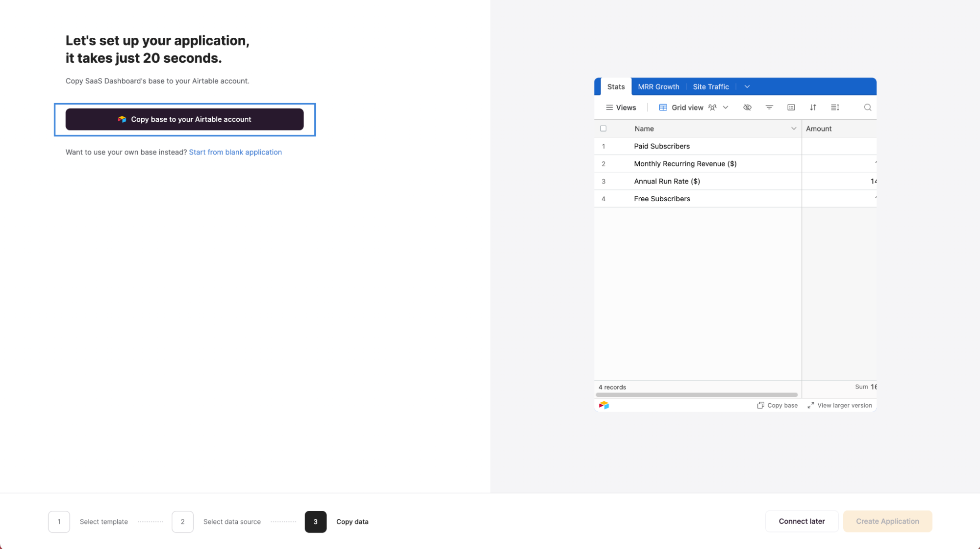The image size is (980, 549).
Task: Click the filter icon in toolbar
Action: [769, 107]
